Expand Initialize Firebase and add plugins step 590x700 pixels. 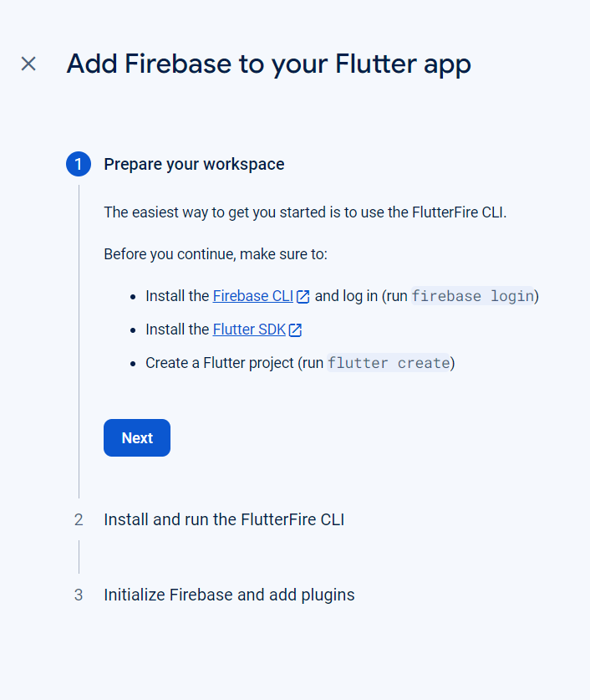(x=229, y=595)
